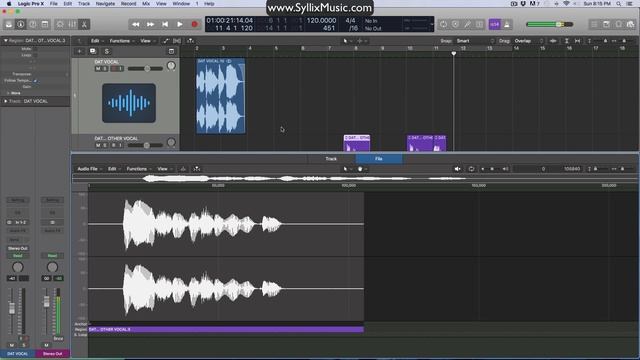Toggle the Replace mode icon
Image resolution: width=640 pixels, height=360 pixels.
456,24
